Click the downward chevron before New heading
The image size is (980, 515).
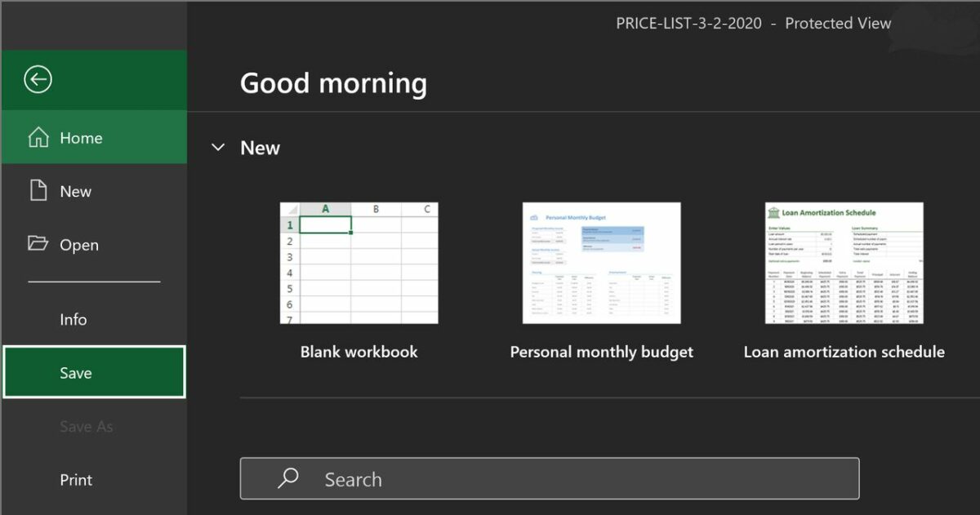point(218,148)
